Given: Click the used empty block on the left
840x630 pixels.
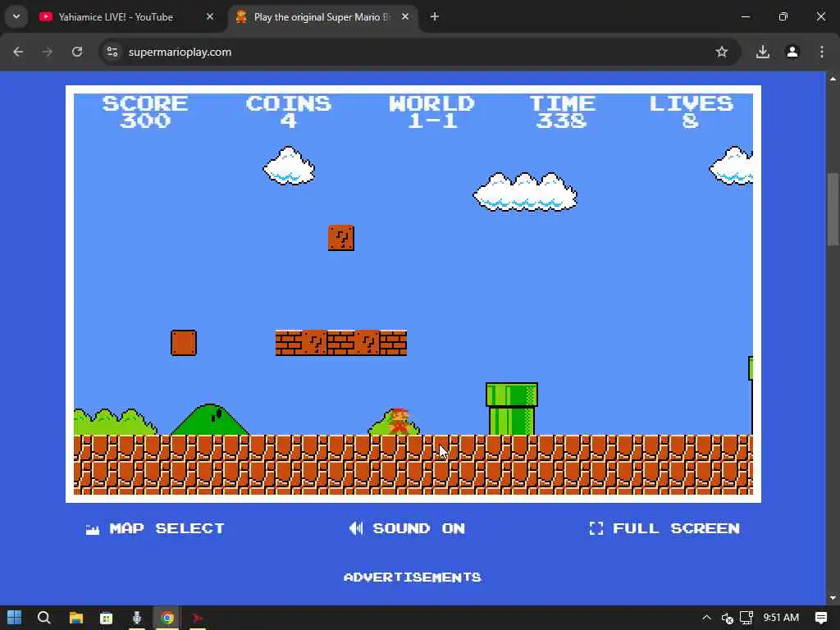Looking at the screenshot, I should tap(184, 343).
